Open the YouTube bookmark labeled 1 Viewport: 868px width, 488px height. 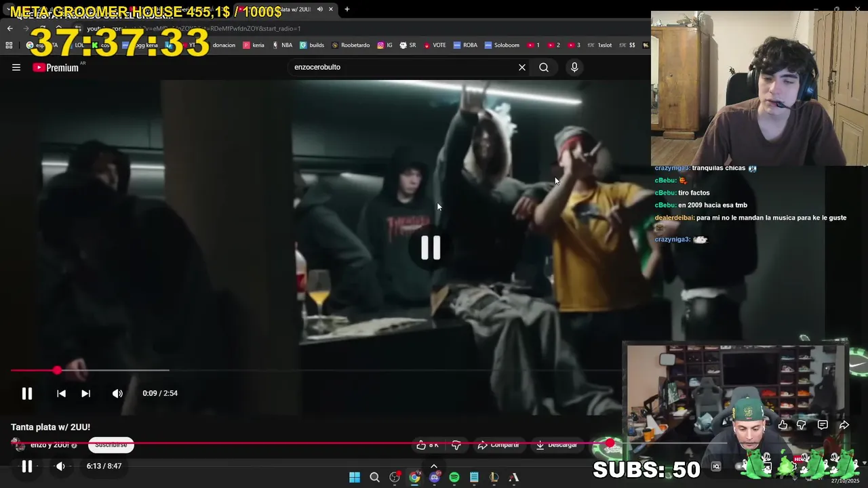pyautogui.click(x=533, y=45)
